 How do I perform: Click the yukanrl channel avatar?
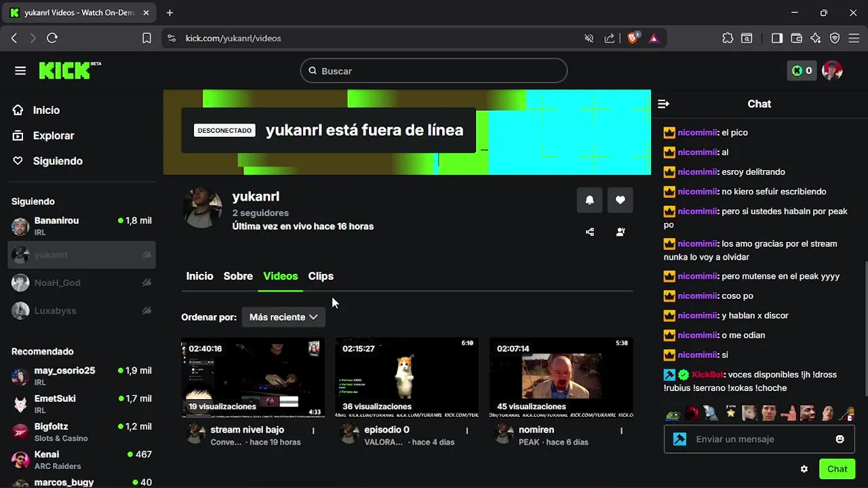(x=202, y=208)
